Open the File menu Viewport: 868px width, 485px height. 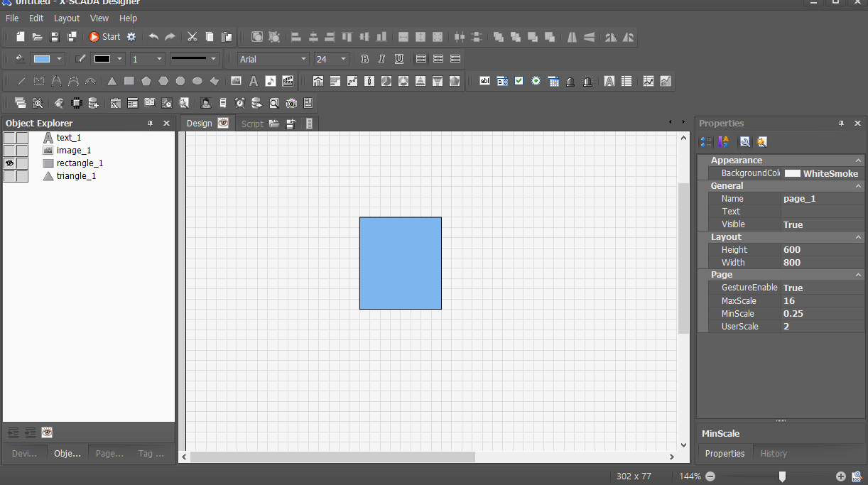pyautogui.click(x=12, y=18)
